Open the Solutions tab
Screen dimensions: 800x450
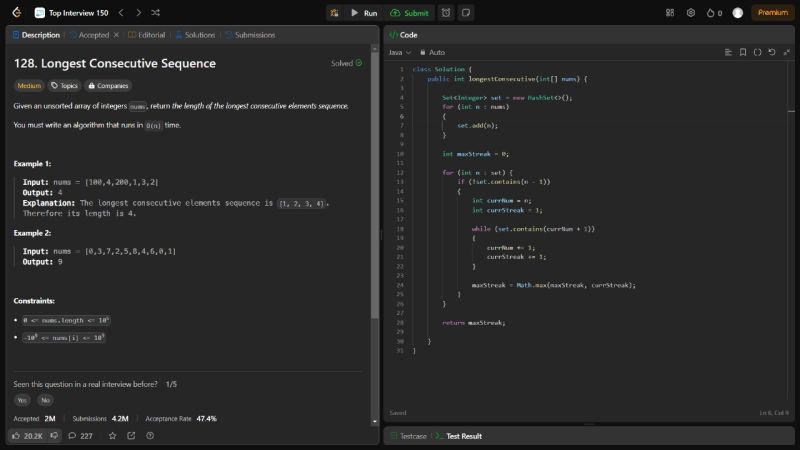click(195, 35)
